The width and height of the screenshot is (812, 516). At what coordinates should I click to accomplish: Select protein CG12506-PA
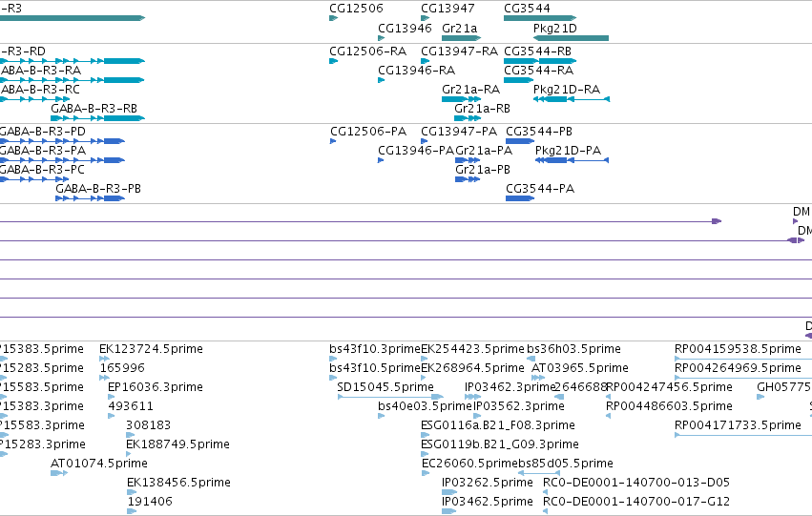click(x=368, y=132)
